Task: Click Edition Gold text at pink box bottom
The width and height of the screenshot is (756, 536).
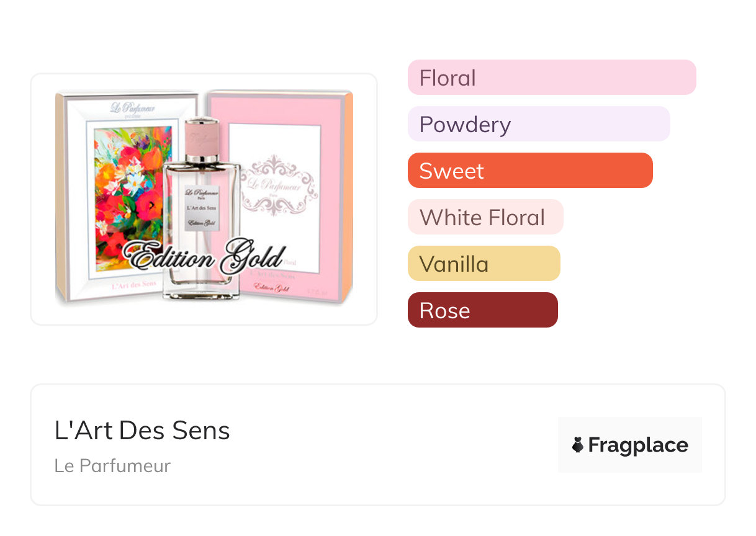Action: 272,288
